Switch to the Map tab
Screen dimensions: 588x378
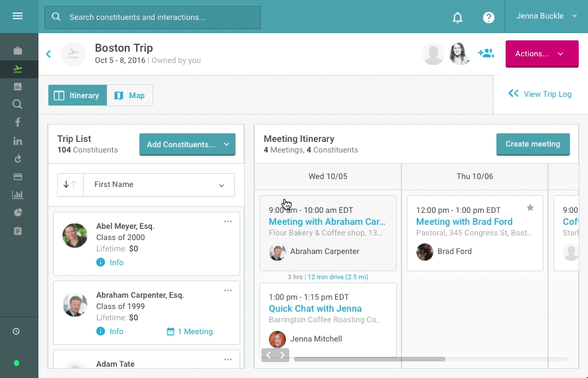pos(130,95)
